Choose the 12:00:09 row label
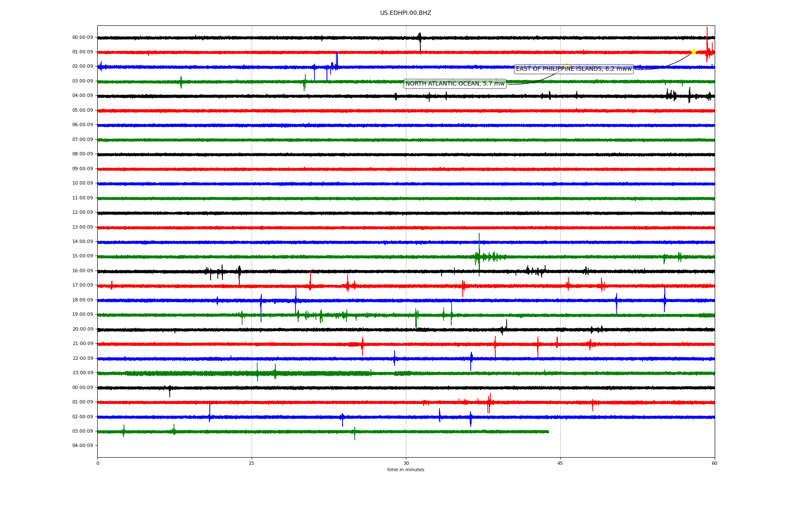812x508 pixels. point(82,213)
